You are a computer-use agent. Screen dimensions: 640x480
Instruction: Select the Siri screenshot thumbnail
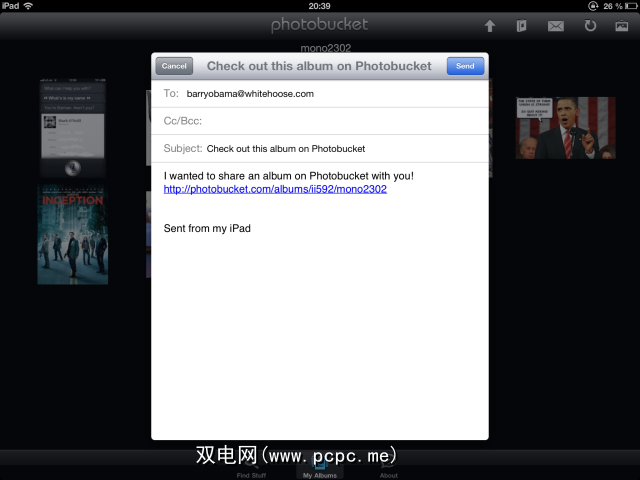tap(73, 128)
